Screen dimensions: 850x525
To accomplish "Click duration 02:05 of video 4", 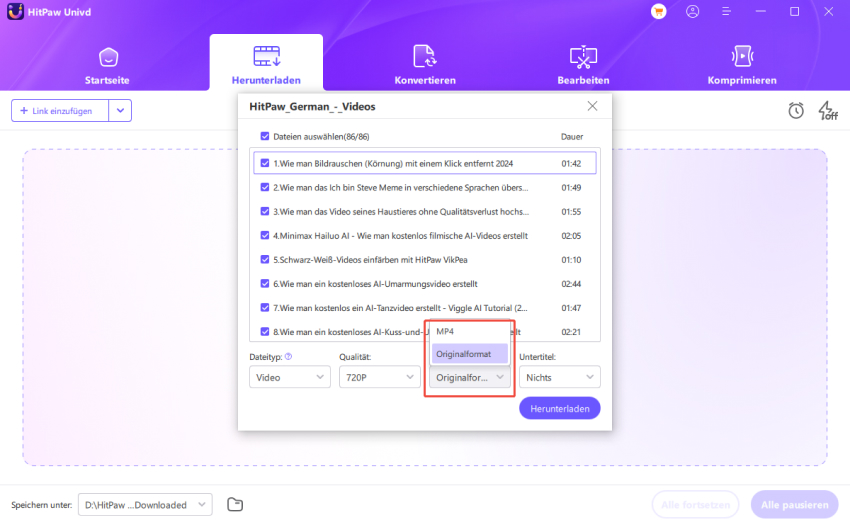I will [x=571, y=235].
